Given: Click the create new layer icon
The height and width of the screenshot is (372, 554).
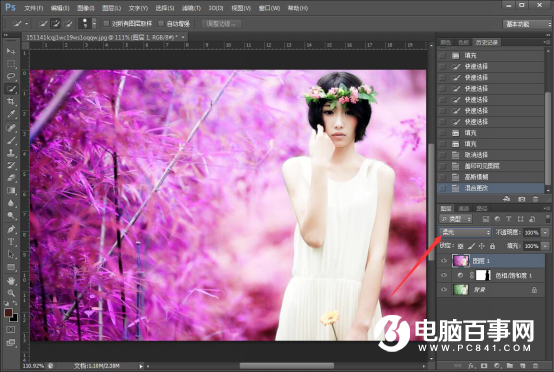Looking at the screenshot, I should pos(523,366).
